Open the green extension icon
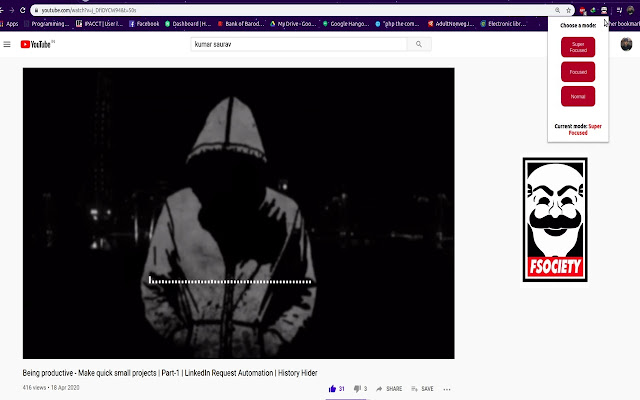 (593, 10)
